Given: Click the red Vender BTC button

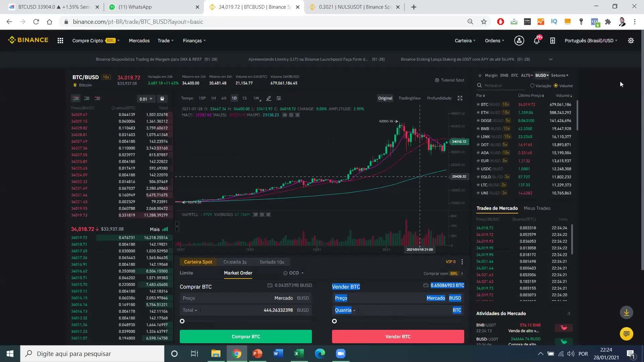Looking at the screenshot, I should (x=398, y=337).
